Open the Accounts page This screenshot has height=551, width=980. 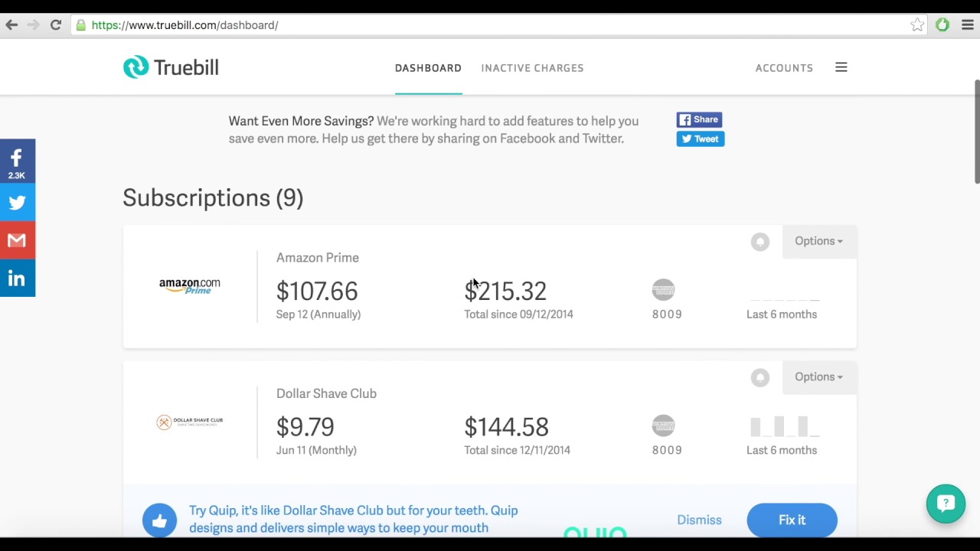click(784, 68)
